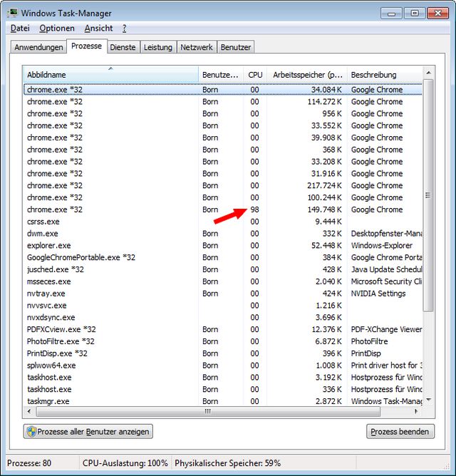Select the chrome.exe process at 98 CPU
This screenshot has width=456, height=476.
[222, 209]
